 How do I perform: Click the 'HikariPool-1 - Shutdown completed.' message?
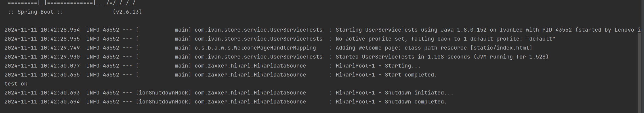pos(391,102)
